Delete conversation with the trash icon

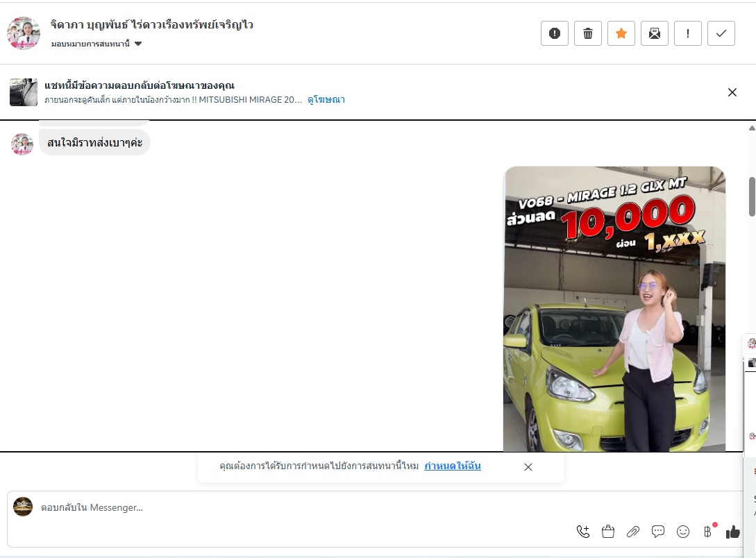(587, 33)
